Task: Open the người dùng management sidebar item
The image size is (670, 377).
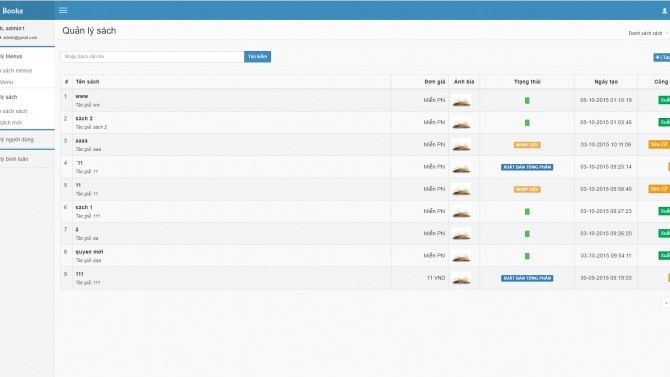Action: tap(17, 140)
